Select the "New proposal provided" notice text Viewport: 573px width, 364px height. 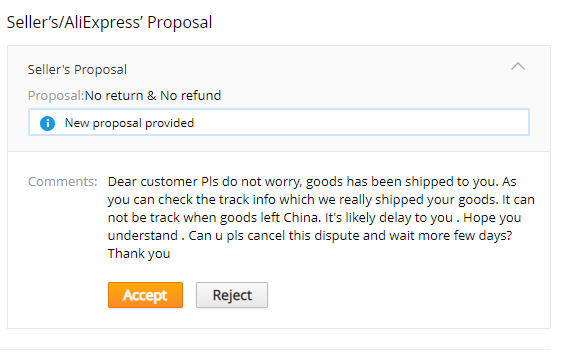(x=129, y=123)
